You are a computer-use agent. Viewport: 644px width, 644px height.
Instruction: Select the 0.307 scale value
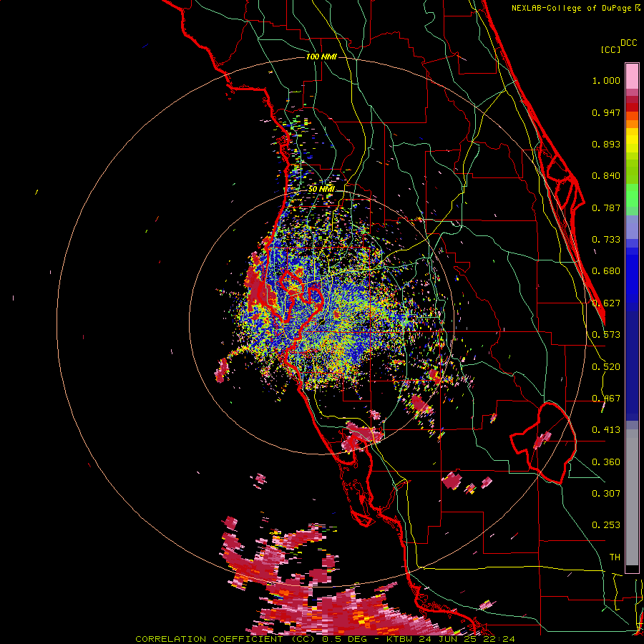tap(606, 494)
